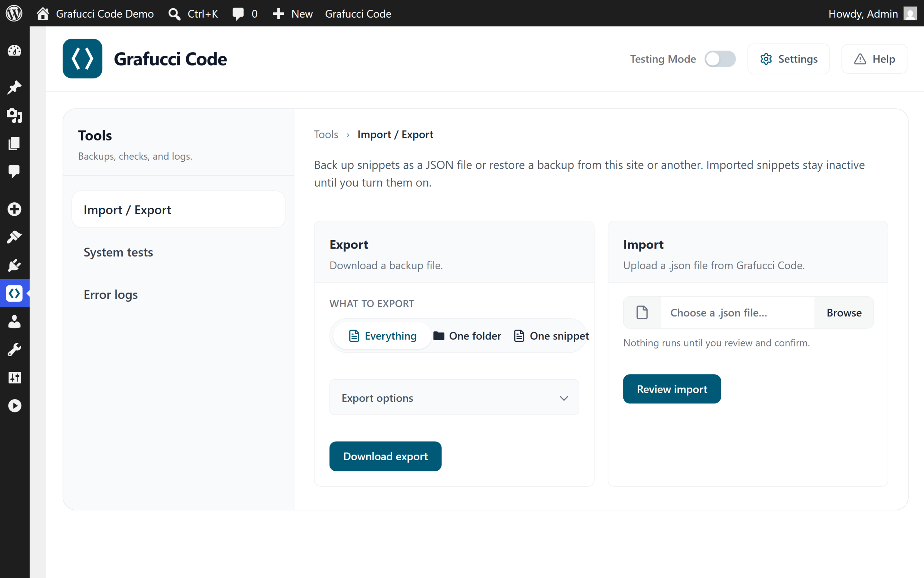Open the System tests tab
The image size is (924, 578).
coord(118,252)
